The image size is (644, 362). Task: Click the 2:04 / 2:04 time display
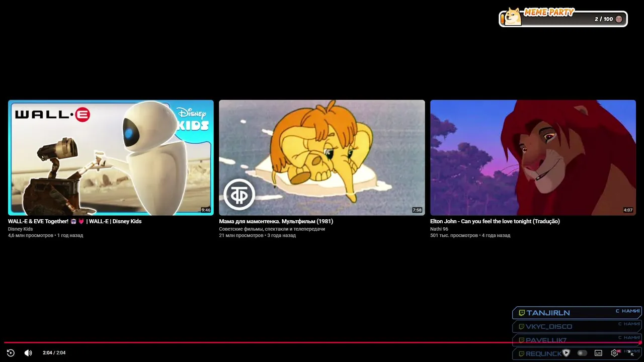pos(54,353)
